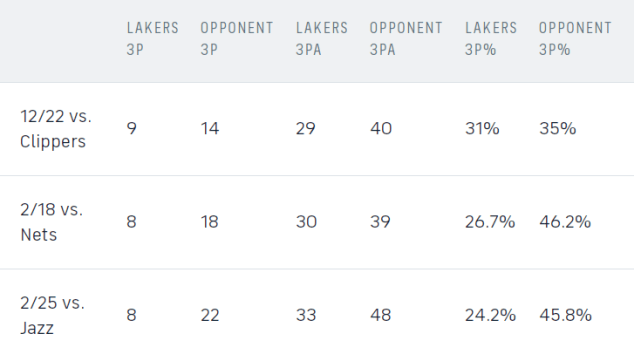Select the 31% Lakers percentage cell
The width and height of the screenshot is (641, 361).
[482, 129]
